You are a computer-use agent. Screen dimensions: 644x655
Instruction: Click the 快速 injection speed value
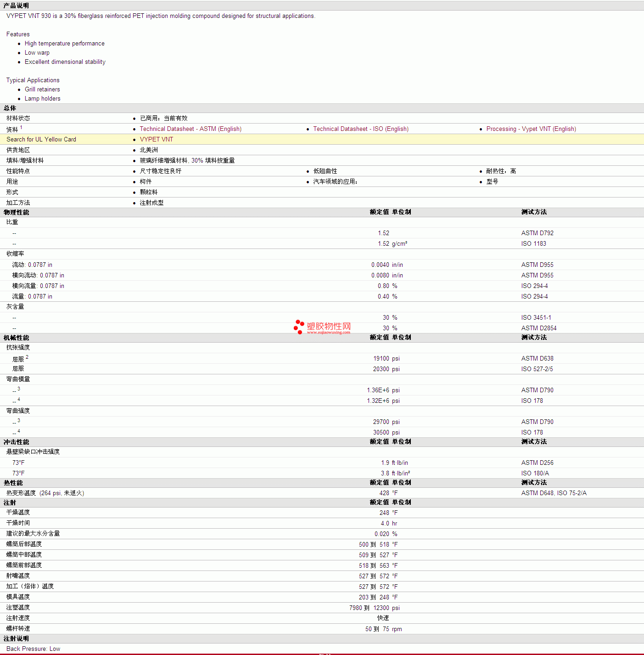coord(383,618)
